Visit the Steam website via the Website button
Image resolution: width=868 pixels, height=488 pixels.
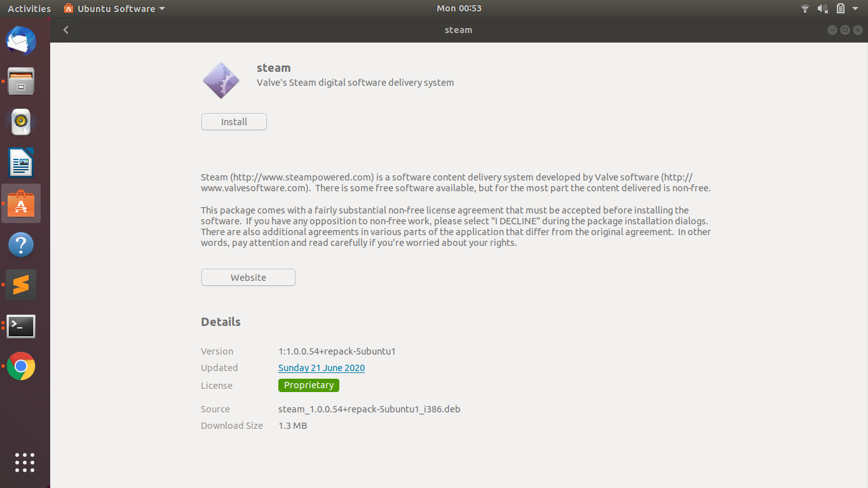(248, 277)
